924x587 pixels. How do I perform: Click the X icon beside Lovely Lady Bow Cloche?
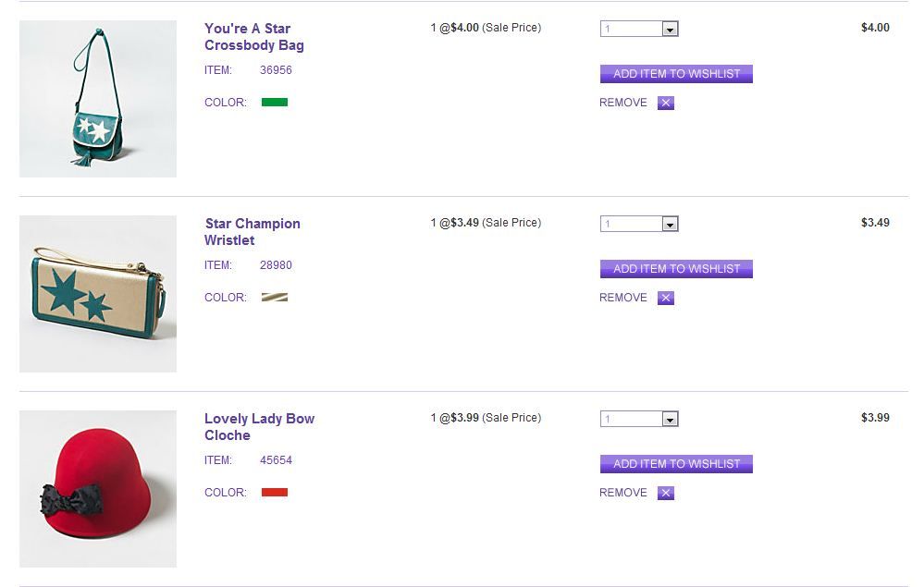666,493
